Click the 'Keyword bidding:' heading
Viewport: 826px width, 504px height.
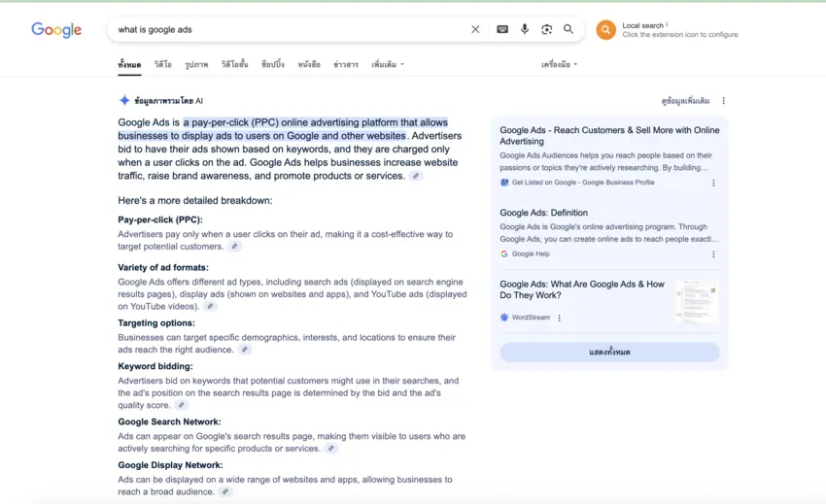click(x=155, y=366)
